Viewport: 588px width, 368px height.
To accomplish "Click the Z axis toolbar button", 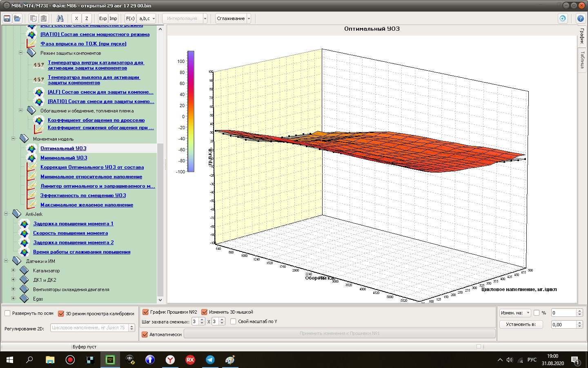I will coord(87,18).
